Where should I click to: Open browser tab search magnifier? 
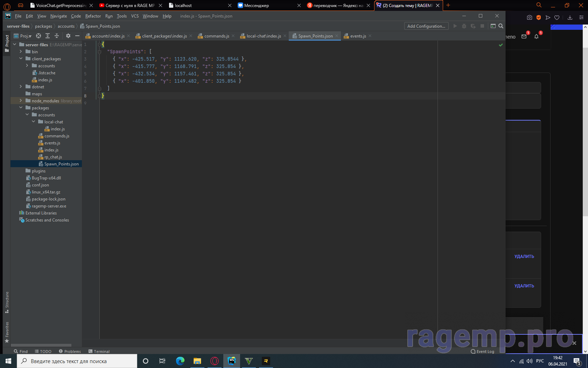pos(539,5)
